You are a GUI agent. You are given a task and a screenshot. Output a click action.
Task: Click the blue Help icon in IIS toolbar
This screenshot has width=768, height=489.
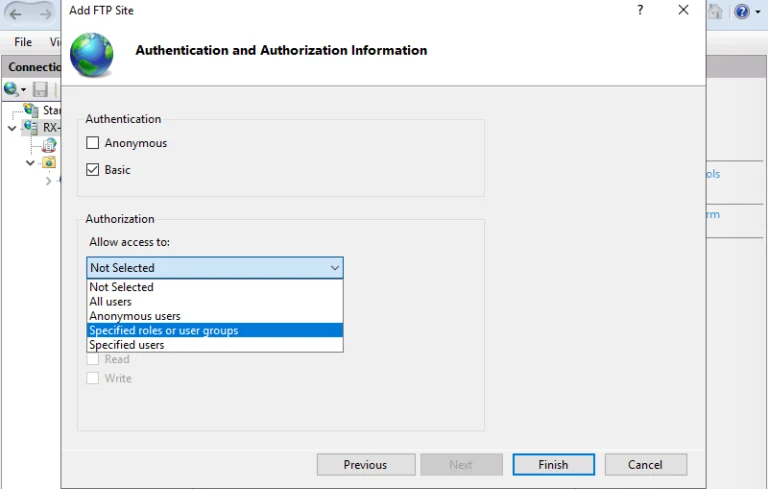click(x=742, y=11)
